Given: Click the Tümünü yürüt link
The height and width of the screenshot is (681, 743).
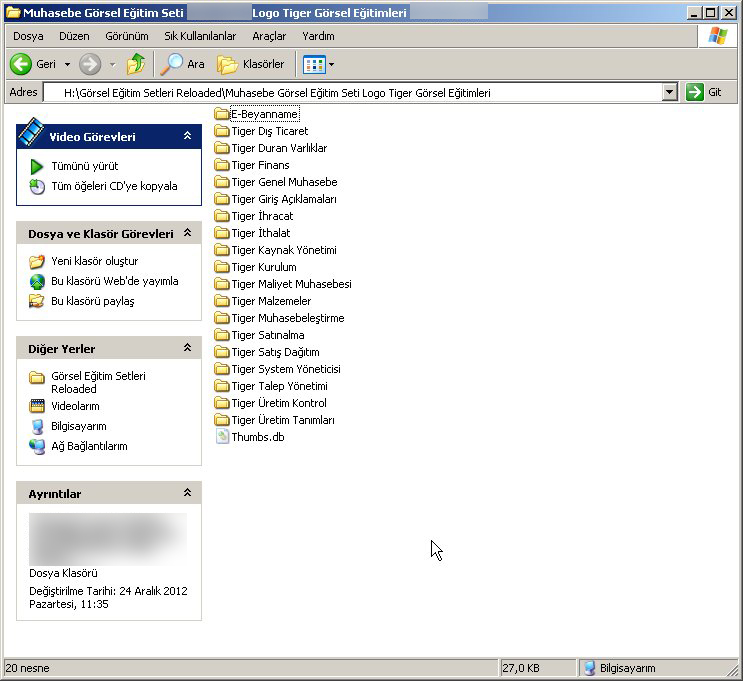Looking at the screenshot, I should (x=85, y=166).
